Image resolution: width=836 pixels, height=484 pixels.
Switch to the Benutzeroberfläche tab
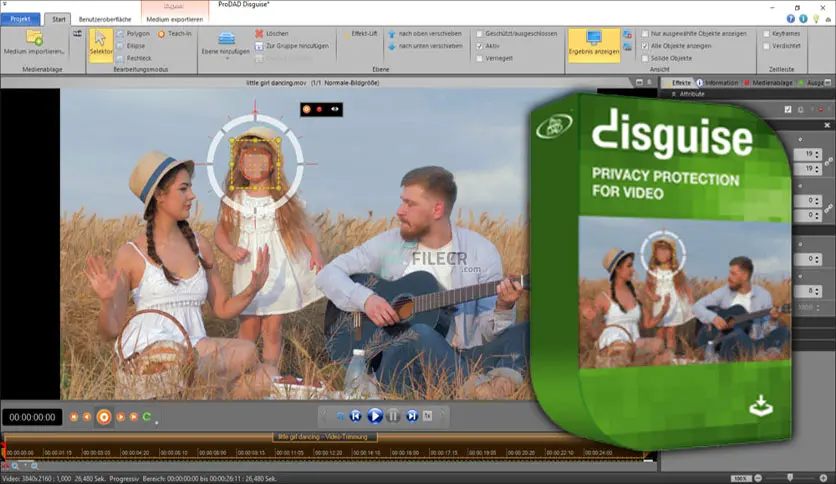coord(105,18)
